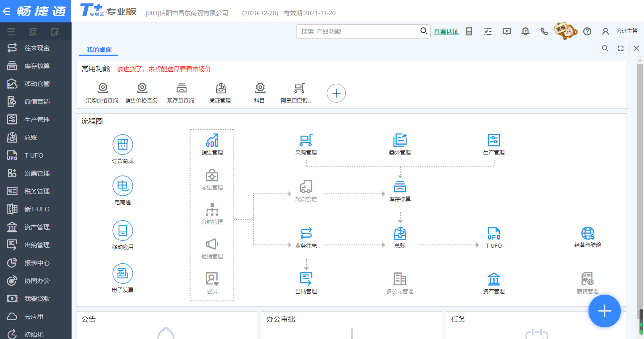Open the task checklist icon in the top toolbar
644x339 pixels.
488,31
